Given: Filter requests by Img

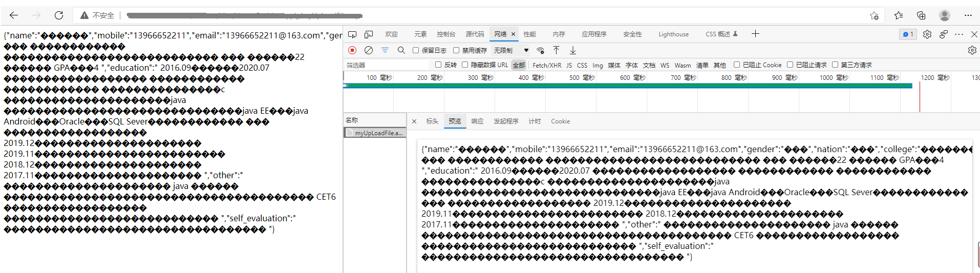Looking at the screenshot, I should coord(598,65).
